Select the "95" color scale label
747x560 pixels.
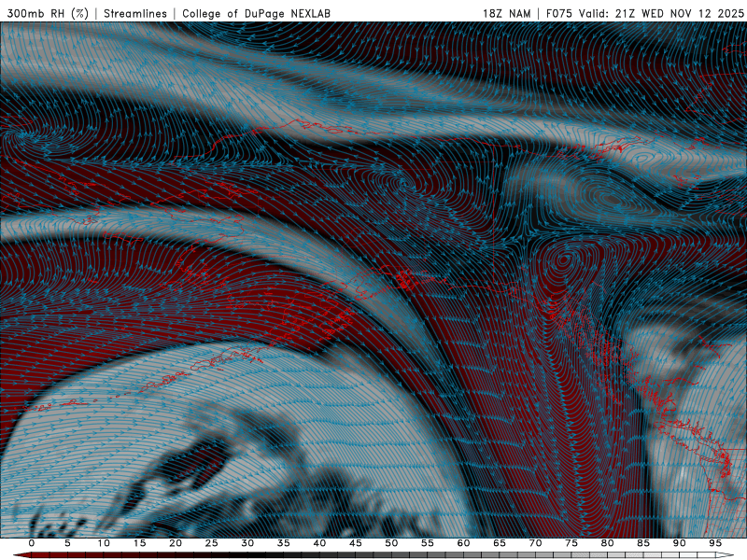pyautogui.click(x=715, y=543)
